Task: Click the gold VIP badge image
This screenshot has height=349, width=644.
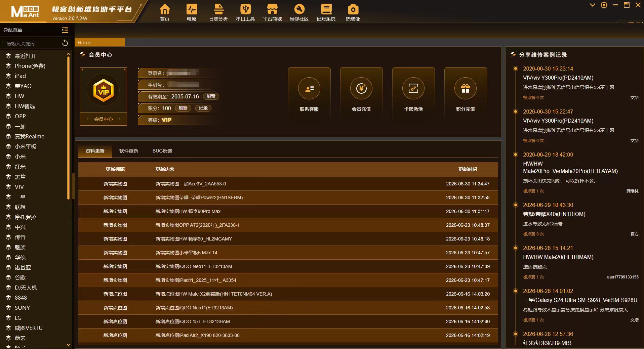Action: click(104, 90)
